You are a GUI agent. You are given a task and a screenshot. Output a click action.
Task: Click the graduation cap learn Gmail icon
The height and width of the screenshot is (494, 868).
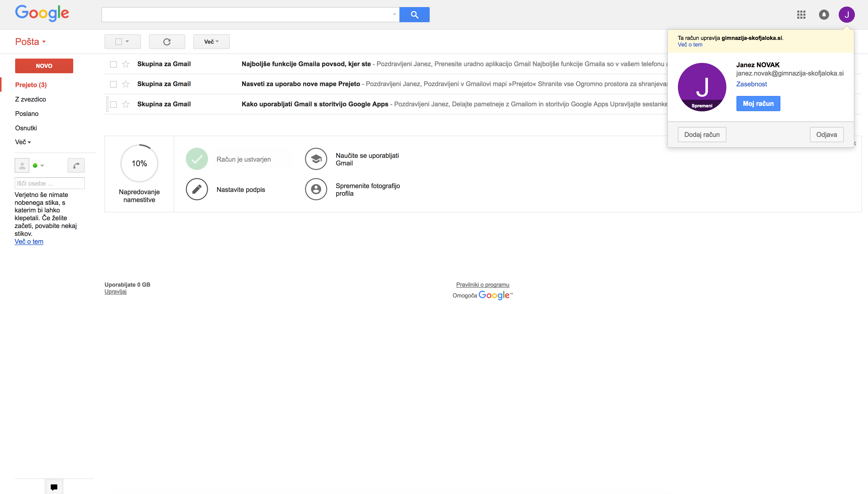316,159
